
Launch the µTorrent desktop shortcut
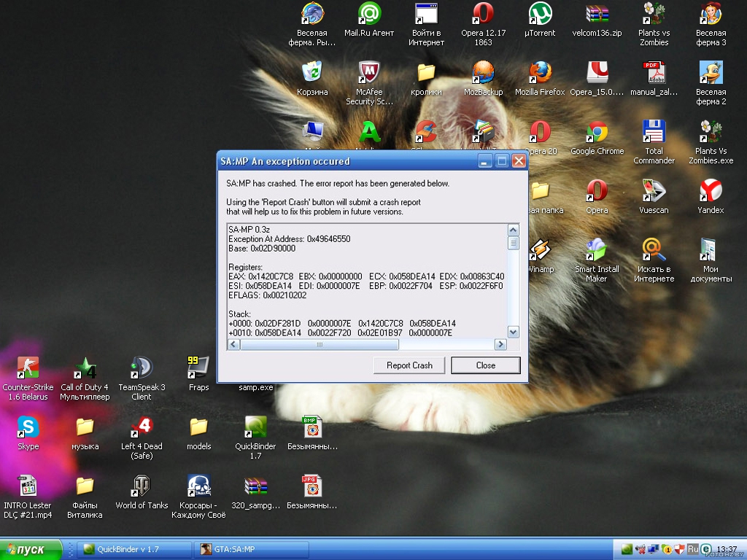[540, 20]
